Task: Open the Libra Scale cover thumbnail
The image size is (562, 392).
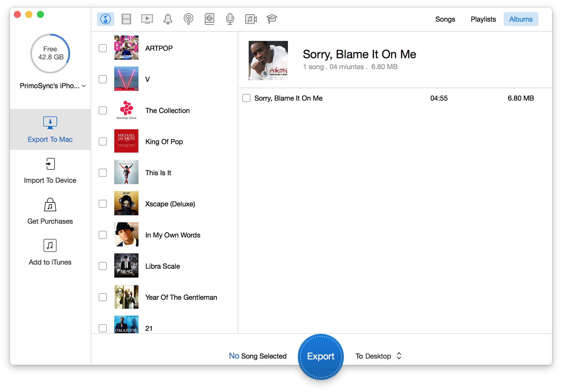Action: (x=126, y=265)
